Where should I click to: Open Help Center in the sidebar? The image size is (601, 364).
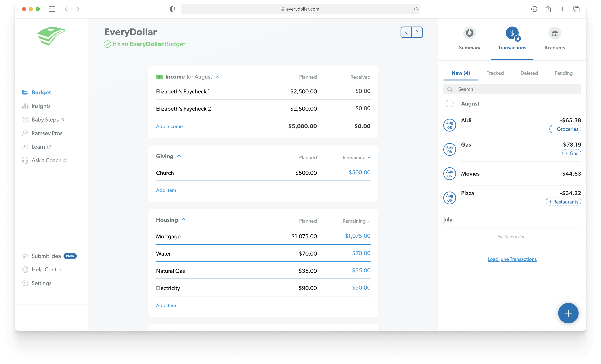pyautogui.click(x=46, y=270)
